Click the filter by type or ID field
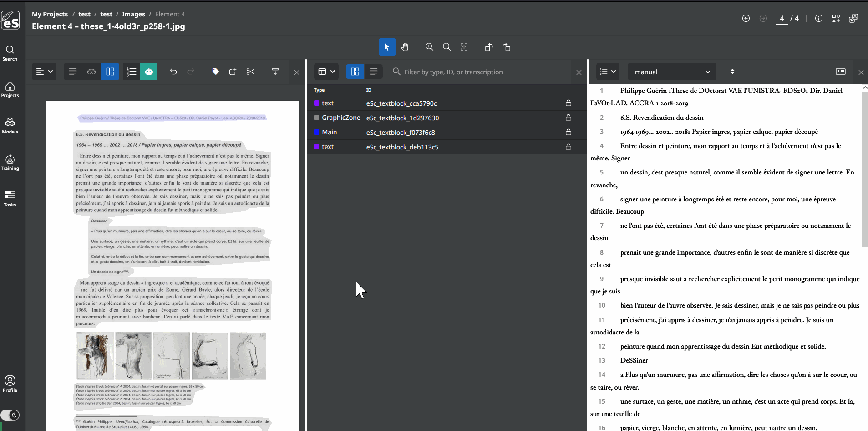 coord(480,72)
